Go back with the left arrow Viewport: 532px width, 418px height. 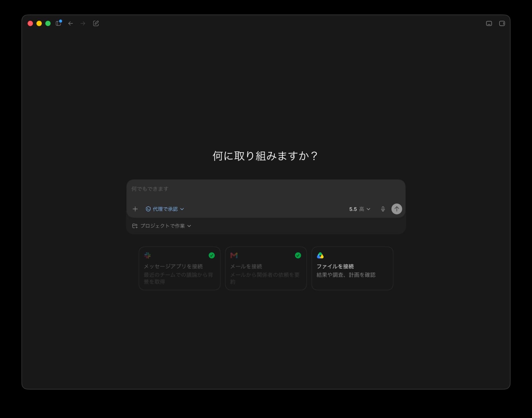click(71, 23)
